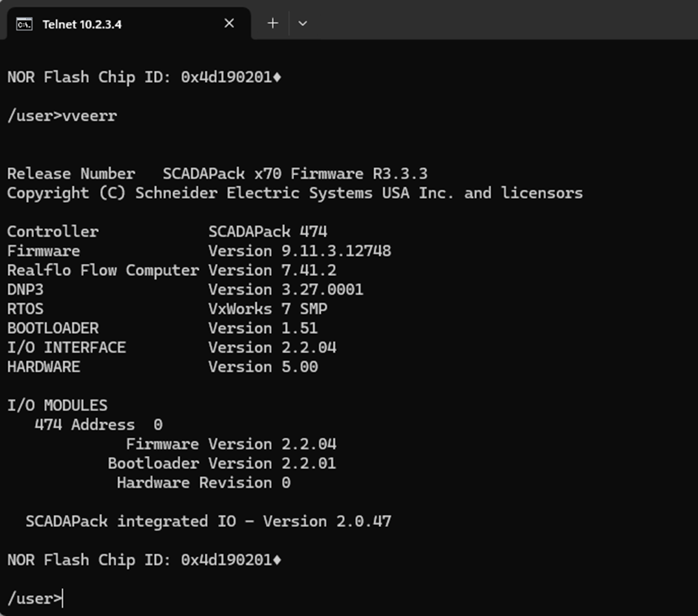Viewport: 698px width, 616px height.
Task: Place cursor at the bottom /user> prompt
Action: [35, 598]
